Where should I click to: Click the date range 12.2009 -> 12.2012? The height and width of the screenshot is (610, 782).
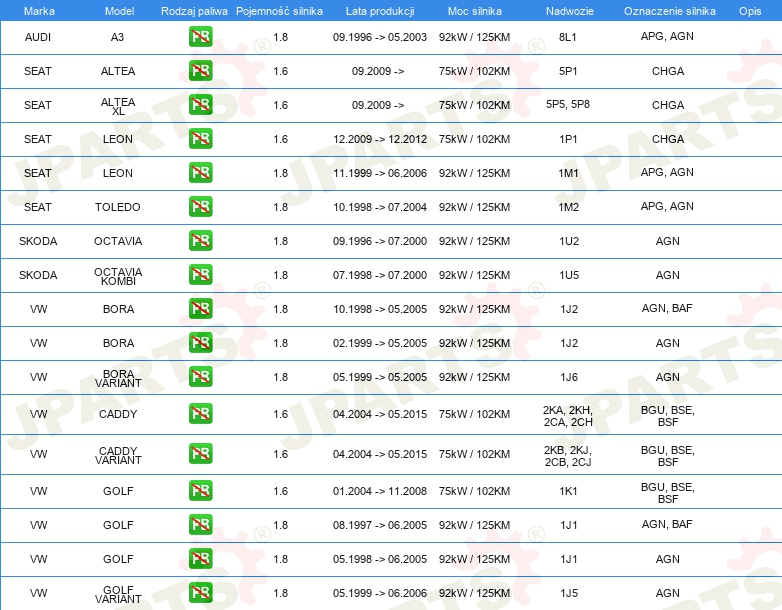[380, 139]
